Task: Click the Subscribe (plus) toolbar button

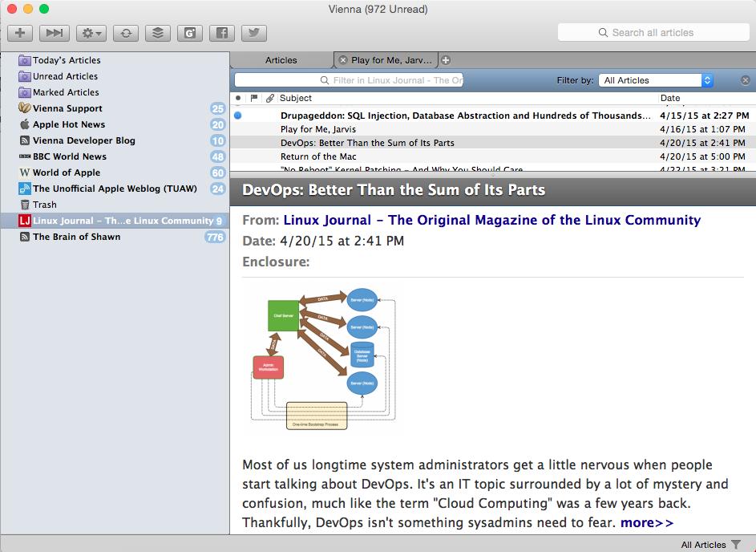Action: coord(20,33)
